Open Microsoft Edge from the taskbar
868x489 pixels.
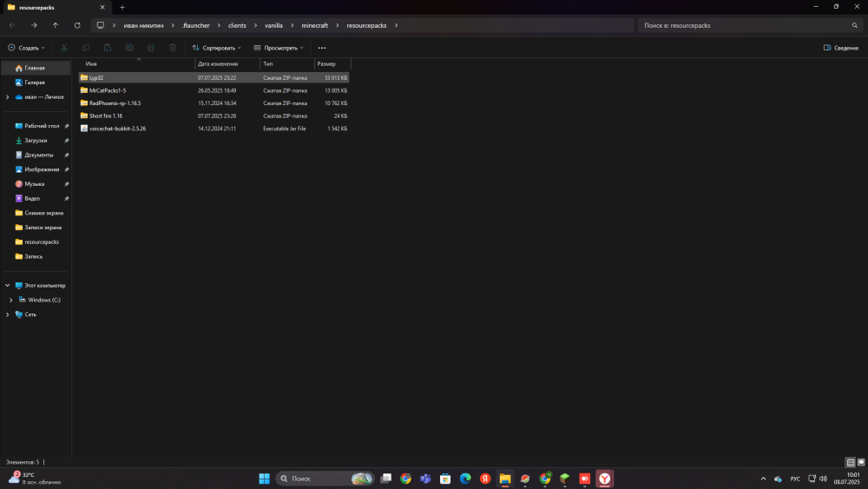(x=465, y=479)
